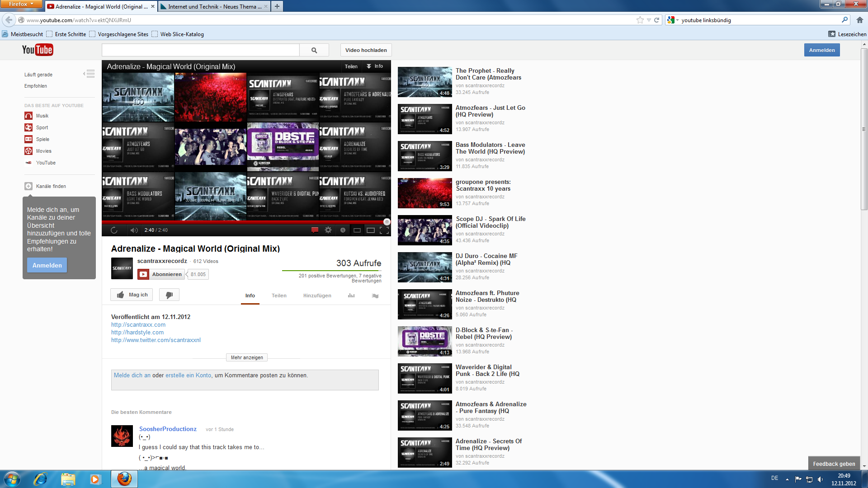Open the http://hardstyle.com link

coord(137,333)
